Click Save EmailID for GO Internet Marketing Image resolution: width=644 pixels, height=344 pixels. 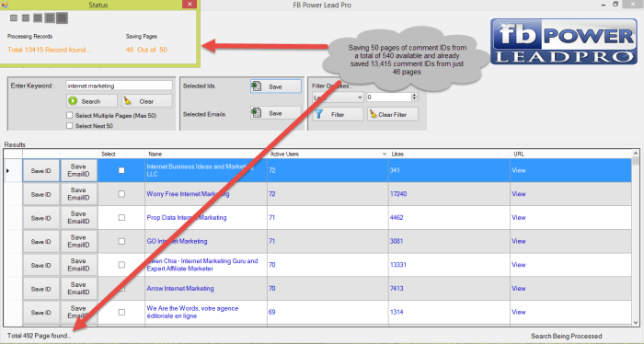coord(79,241)
